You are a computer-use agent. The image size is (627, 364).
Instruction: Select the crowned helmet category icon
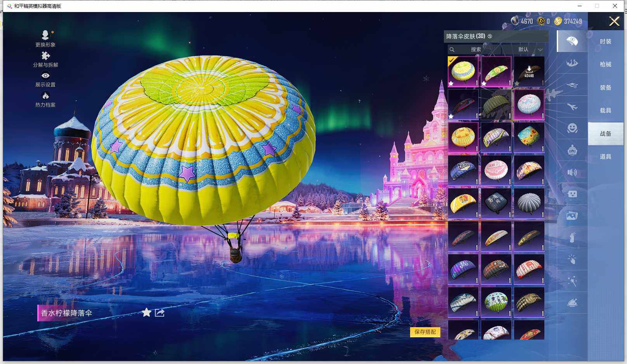[x=572, y=150]
